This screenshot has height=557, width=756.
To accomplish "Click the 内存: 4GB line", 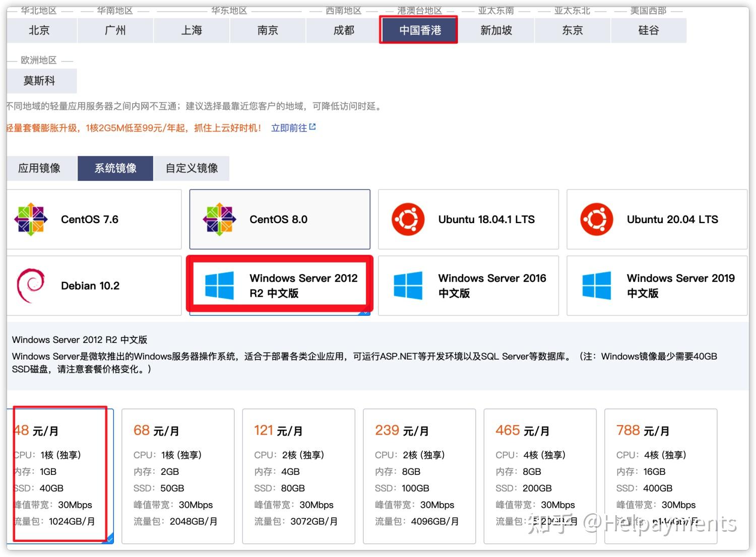I will (x=277, y=472).
